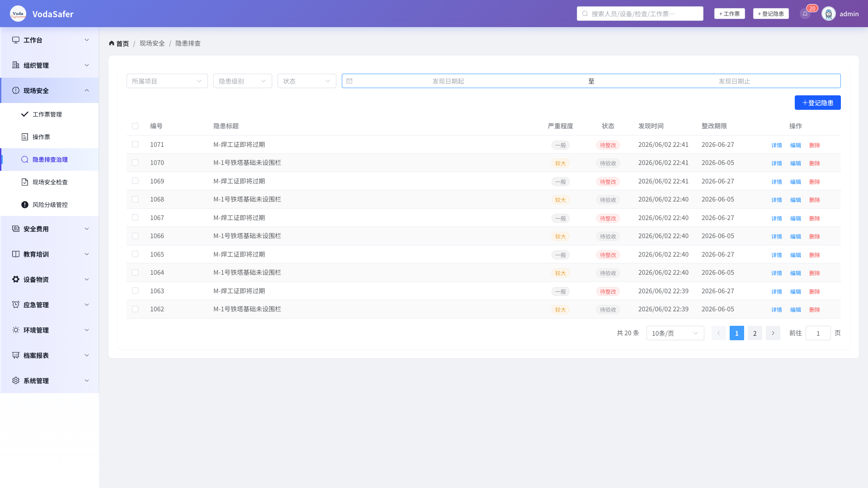Expand the 档案报表 sidebar menu
868x488 pixels.
(50, 355)
